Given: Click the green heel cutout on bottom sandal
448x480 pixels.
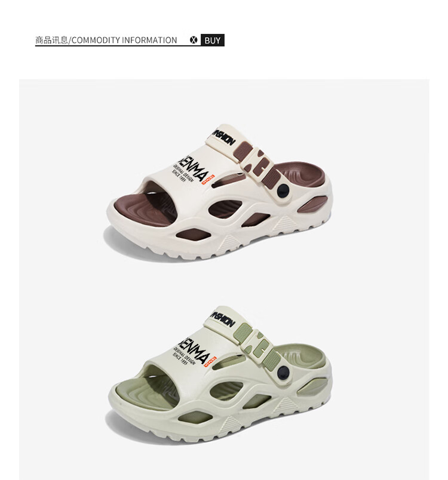Looking at the screenshot, I should click(x=312, y=386).
